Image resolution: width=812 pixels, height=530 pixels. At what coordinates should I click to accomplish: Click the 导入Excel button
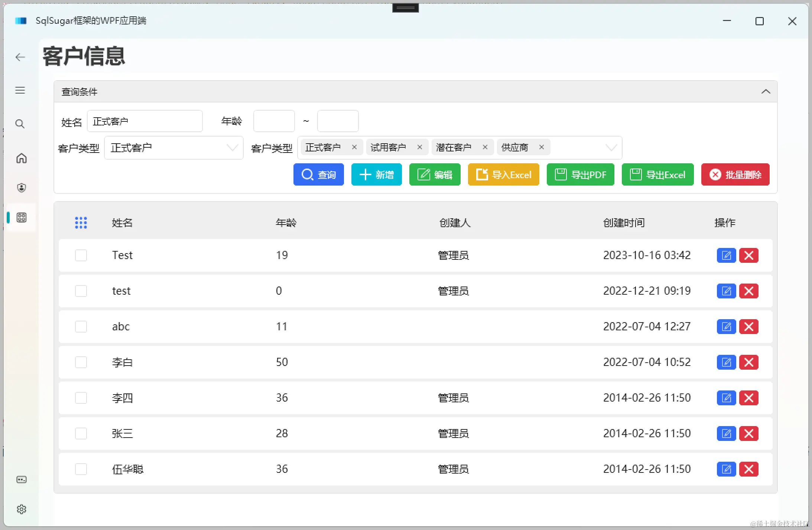(x=504, y=174)
